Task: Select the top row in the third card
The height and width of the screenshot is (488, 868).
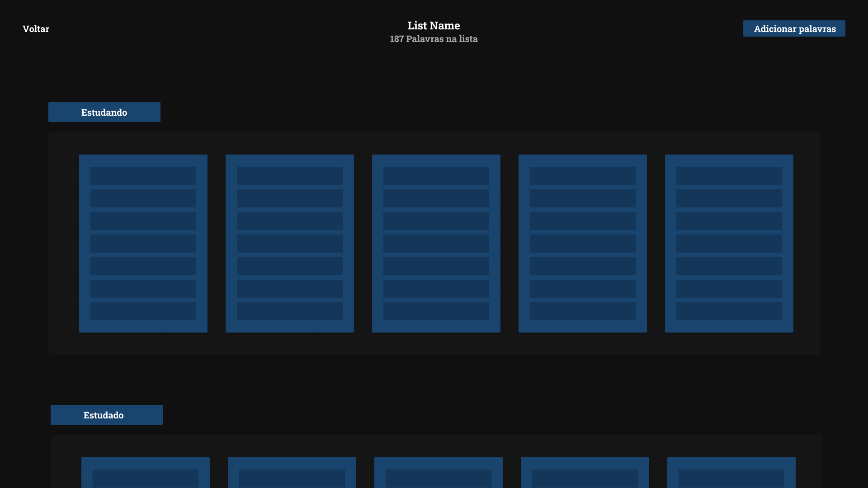Action: (x=436, y=175)
